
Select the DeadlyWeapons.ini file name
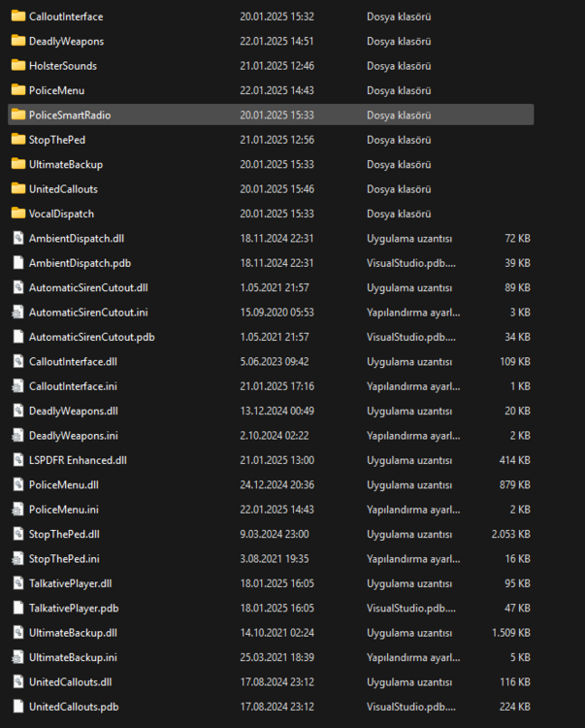click(74, 435)
